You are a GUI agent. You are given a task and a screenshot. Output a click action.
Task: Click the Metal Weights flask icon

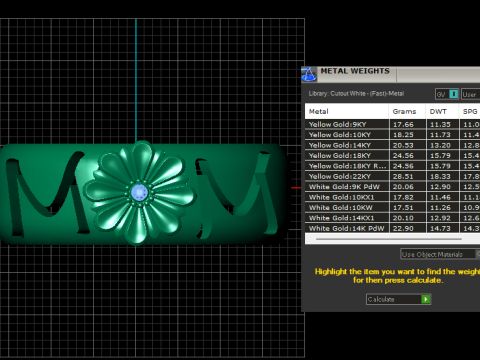(309, 74)
